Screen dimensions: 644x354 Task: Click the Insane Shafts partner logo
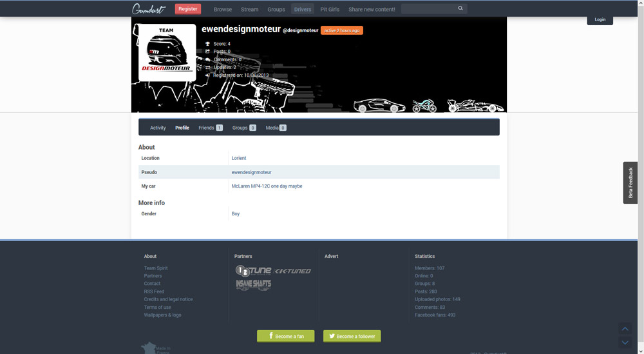click(x=253, y=285)
